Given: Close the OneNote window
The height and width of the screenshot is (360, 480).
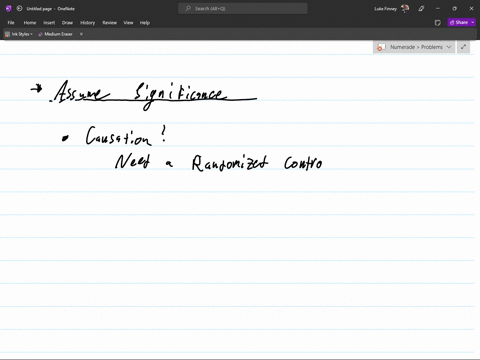Looking at the screenshot, I should (x=471, y=9).
